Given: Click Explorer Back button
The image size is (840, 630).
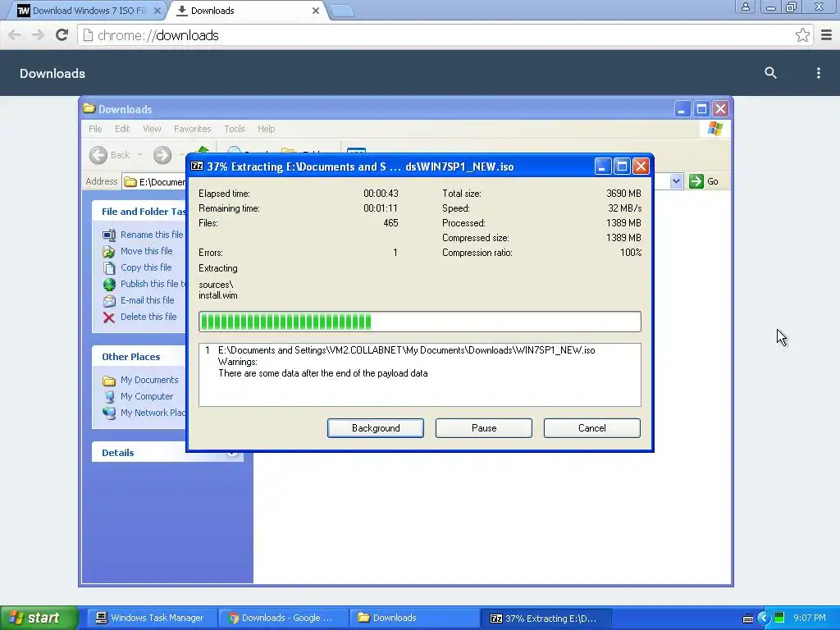Looking at the screenshot, I should click(110, 155).
